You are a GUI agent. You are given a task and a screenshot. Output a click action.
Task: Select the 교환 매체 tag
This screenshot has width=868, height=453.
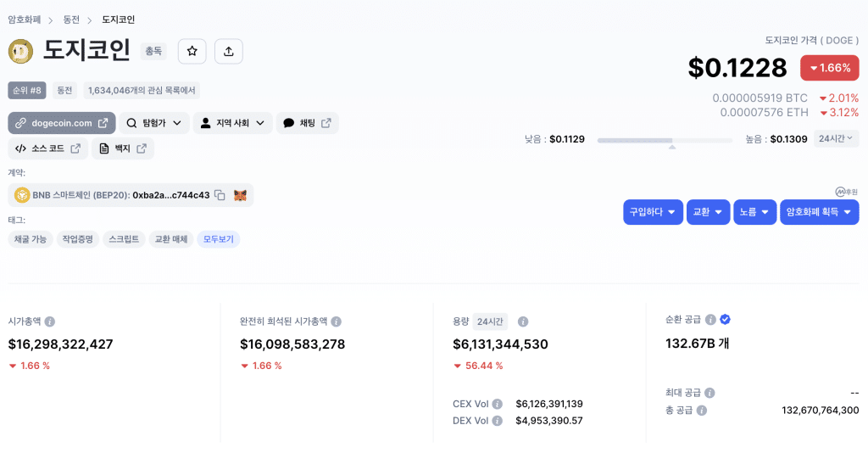tap(170, 239)
